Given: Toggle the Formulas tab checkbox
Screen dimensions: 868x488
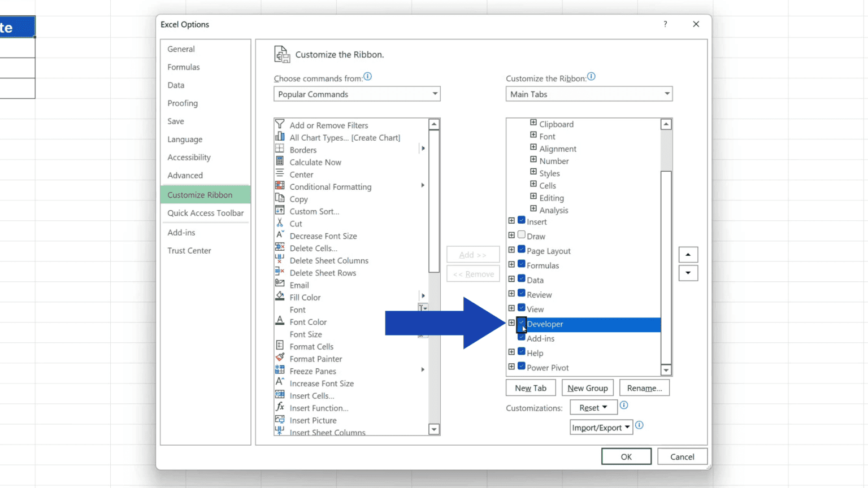Looking at the screenshot, I should (x=522, y=264).
